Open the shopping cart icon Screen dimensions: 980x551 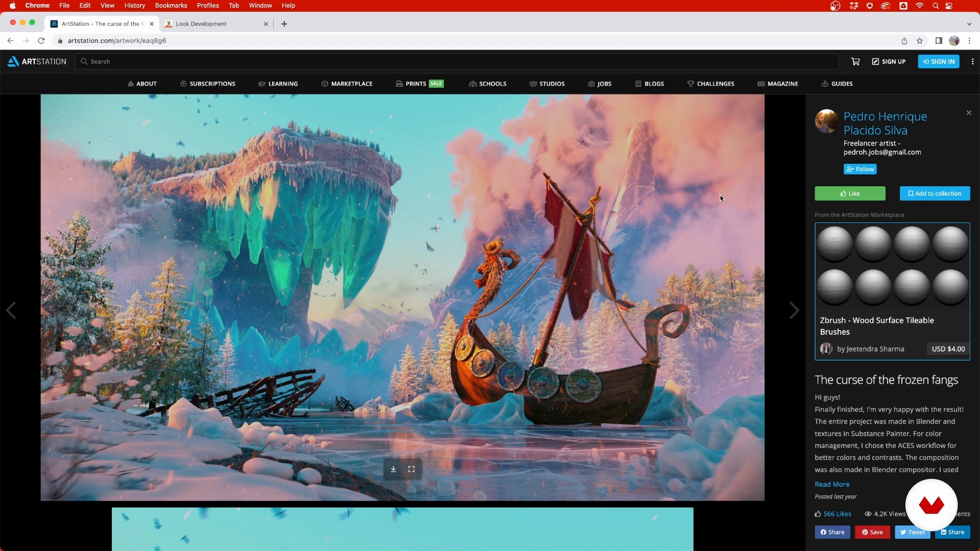[x=855, y=61]
